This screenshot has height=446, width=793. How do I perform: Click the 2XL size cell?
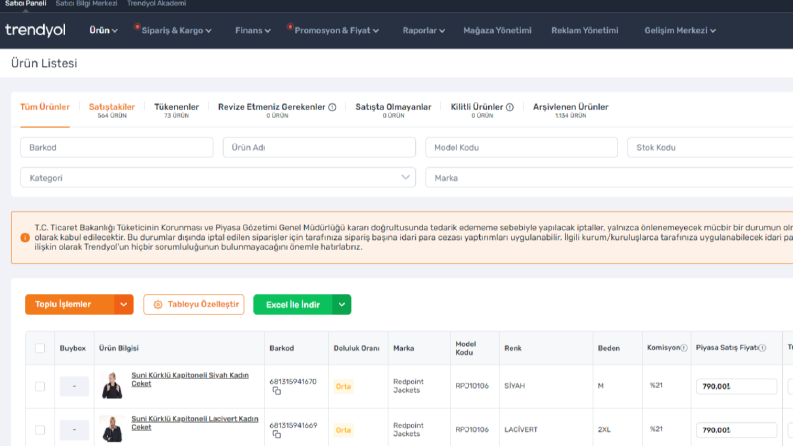click(604, 429)
